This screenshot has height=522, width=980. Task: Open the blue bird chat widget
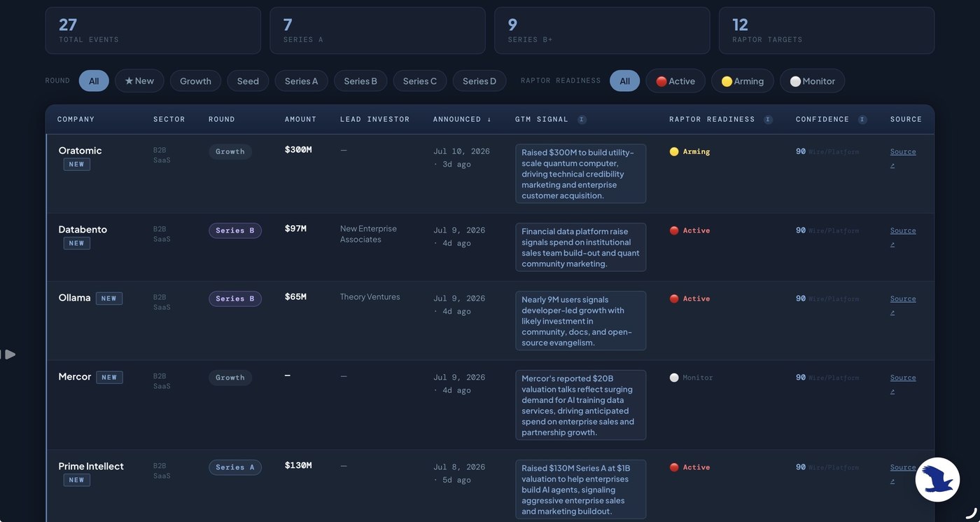[937, 479]
